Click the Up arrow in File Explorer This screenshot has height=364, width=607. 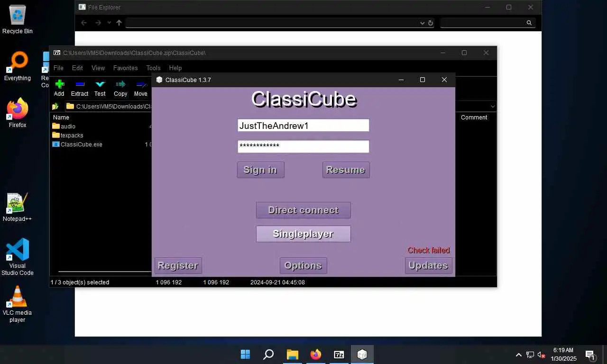coord(119,23)
